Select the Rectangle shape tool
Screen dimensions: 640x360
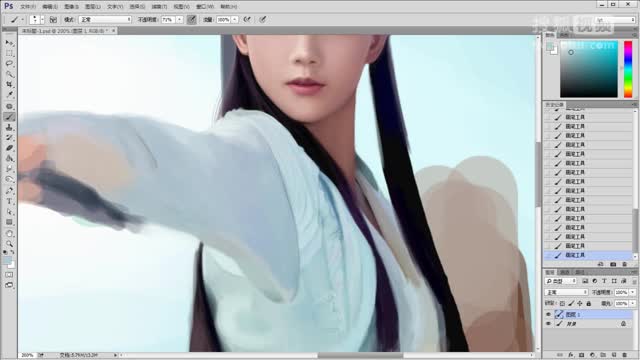pyautogui.click(x=9, y=222)
